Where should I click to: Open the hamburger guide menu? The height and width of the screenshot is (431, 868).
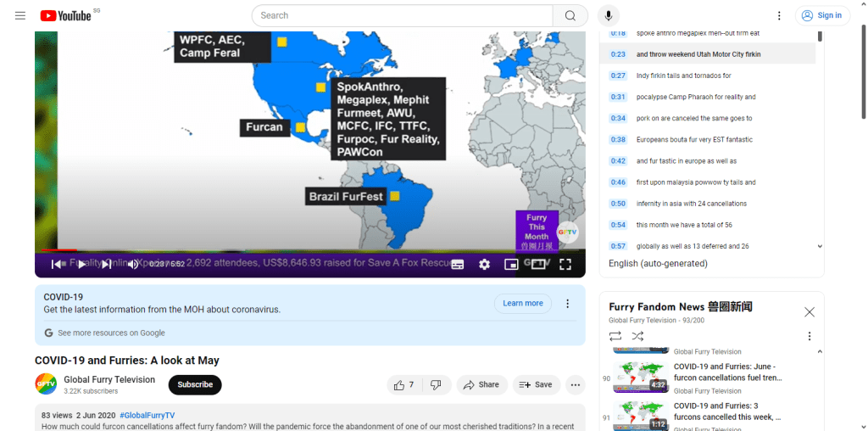20,15
